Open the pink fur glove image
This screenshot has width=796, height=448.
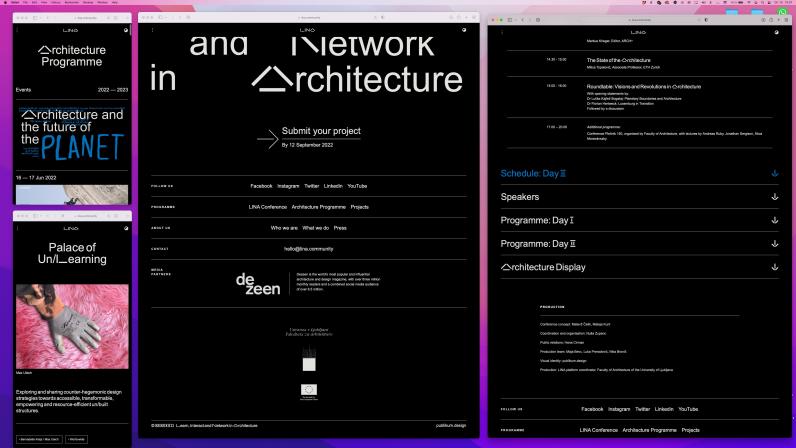72,327
